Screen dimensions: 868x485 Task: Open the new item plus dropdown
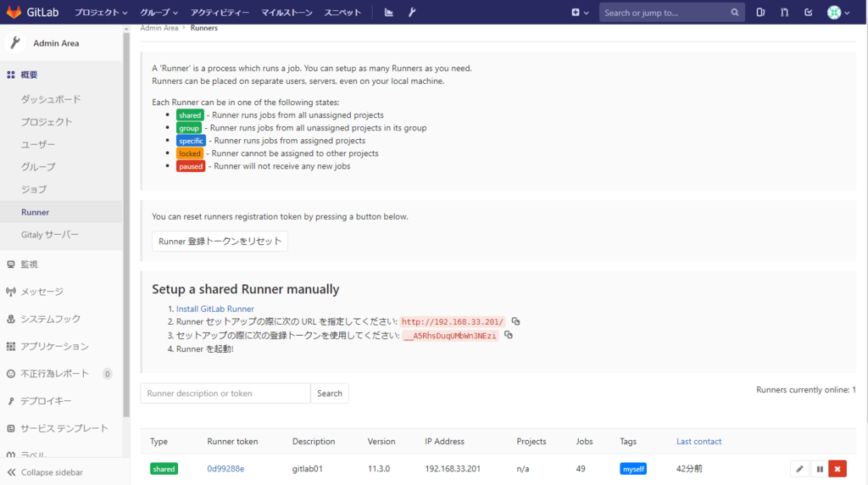[580, 12]
